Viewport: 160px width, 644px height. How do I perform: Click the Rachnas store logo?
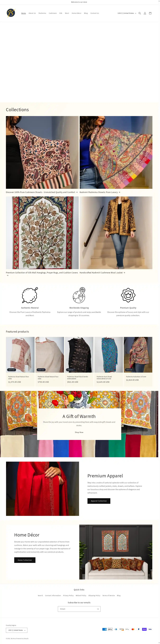click(x=11, y=13)
